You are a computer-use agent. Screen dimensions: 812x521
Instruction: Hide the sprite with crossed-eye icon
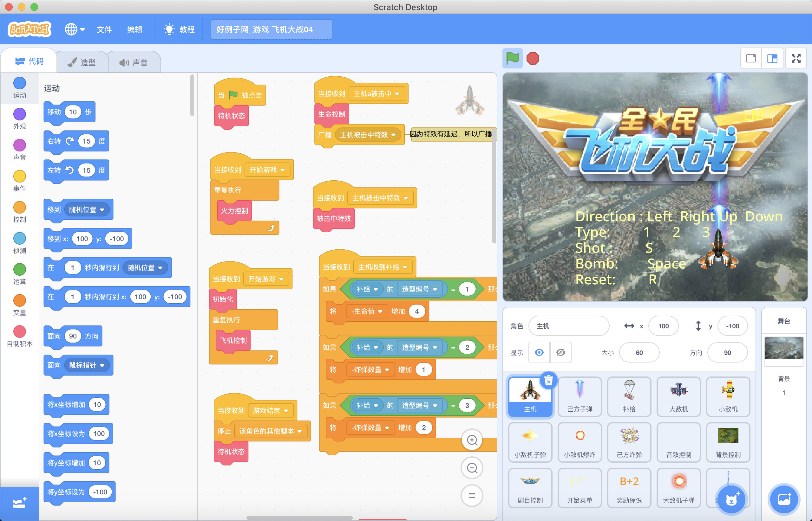point(560,352)
